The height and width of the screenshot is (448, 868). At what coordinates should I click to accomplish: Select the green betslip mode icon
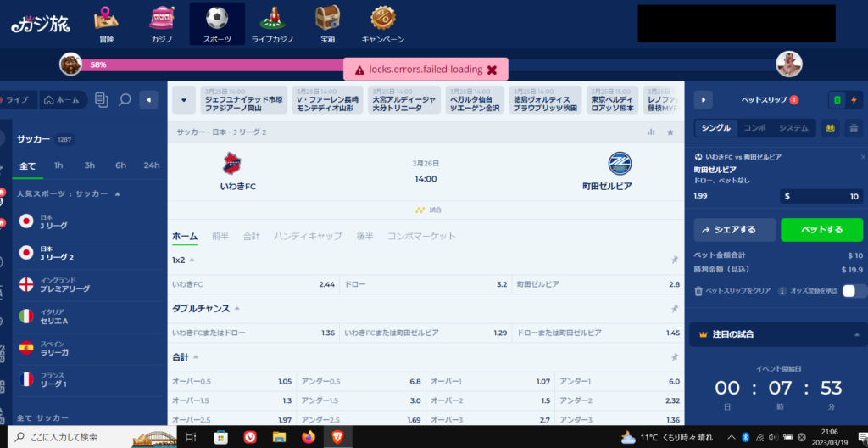[837, 100]
